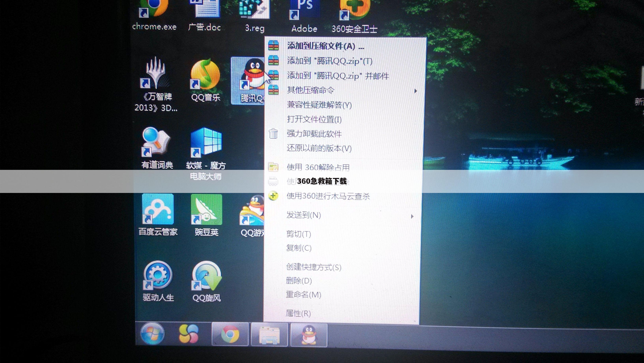644x363 pixels.
Task: Choose 使用 360解除占用 menu entry
Action: click(x=344, y=167)
